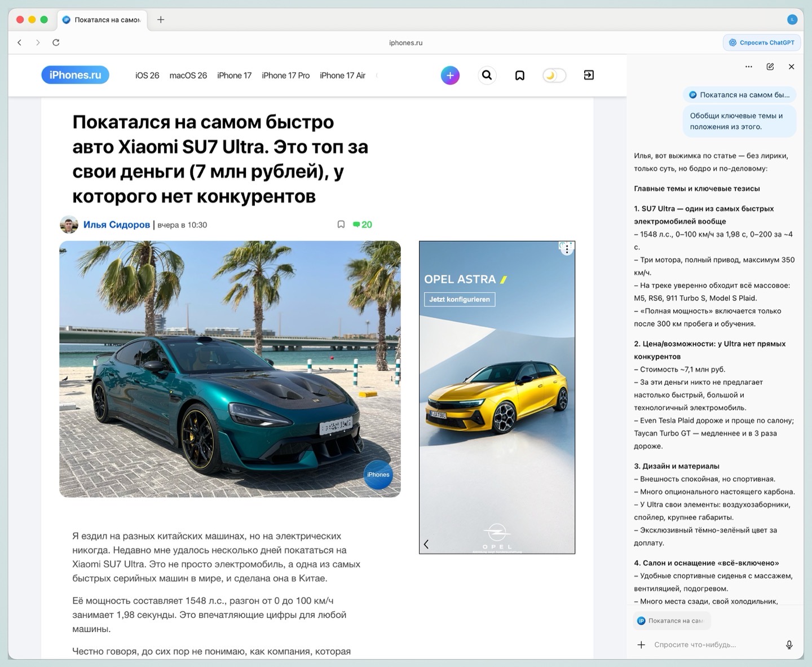This screenshot has width=812, height=667.
Task: Click the iPhones watermark badge on photo
Action: coord(378,475)
